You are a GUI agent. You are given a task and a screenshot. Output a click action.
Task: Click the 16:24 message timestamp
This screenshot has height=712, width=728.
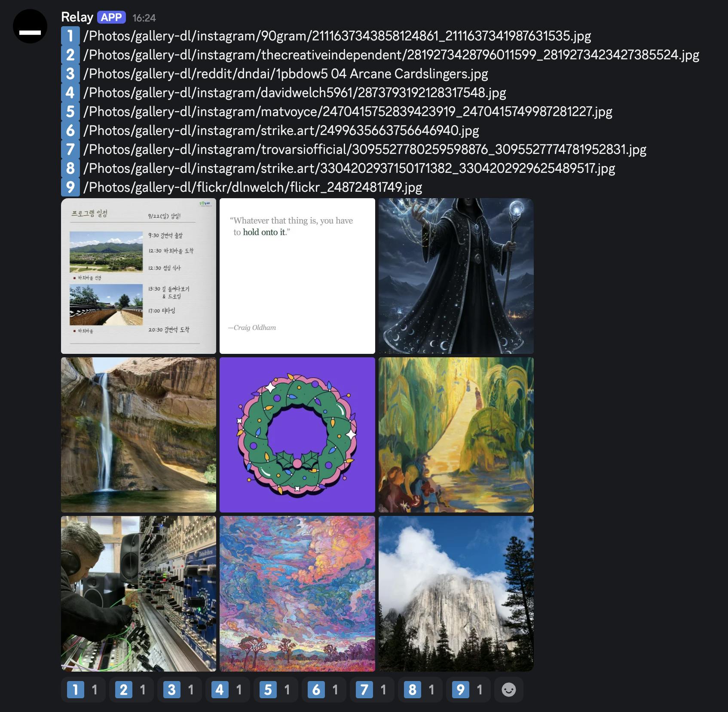(x=144, y=18)
